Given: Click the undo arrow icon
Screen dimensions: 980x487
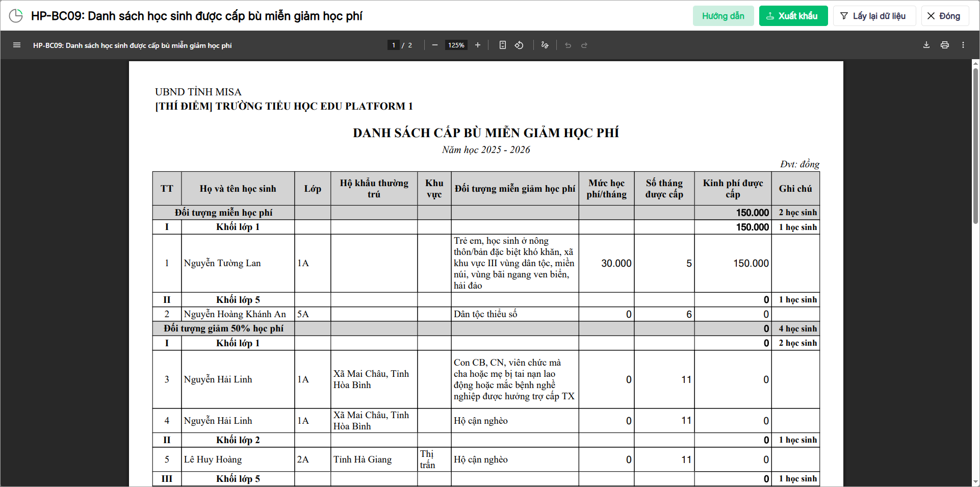Looking at the screenshot, I should tap(568, 45).
